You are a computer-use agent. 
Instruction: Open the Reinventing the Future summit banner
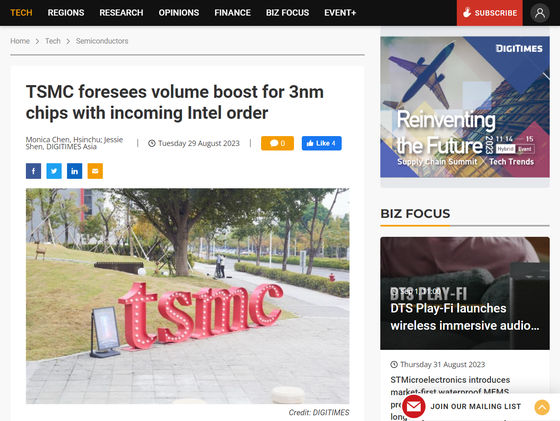tap(465, 107)
